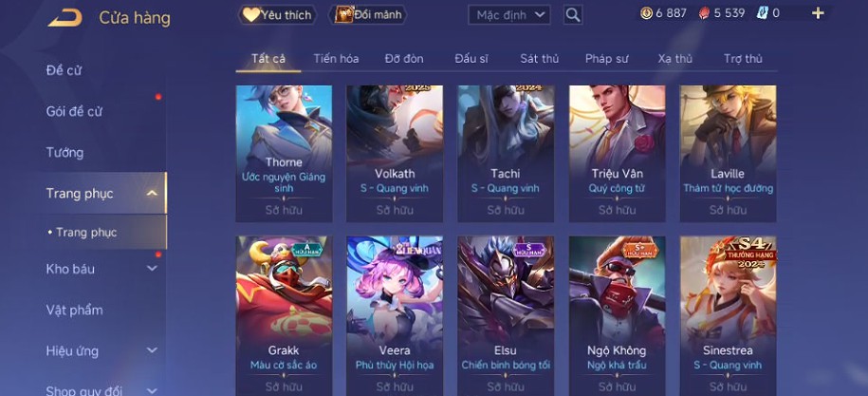The width and height of the screenshot is (868, 396).
Task: Switch to the Pháp sư tab
Action: coord(607,59)
